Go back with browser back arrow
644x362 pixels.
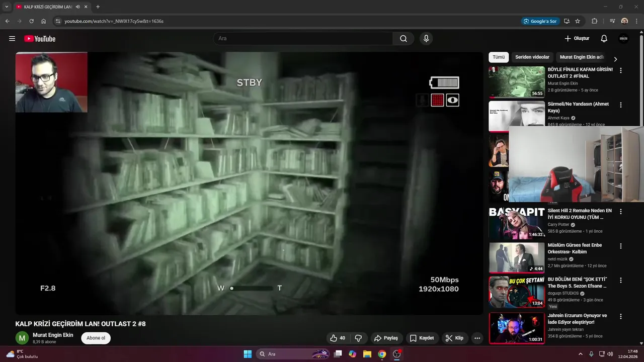click(7, 21)
